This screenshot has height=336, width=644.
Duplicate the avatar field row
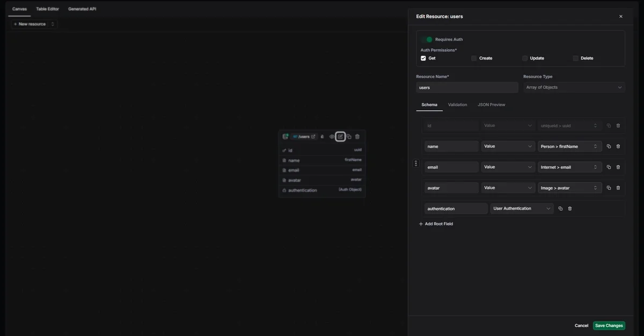coord(609,188)
